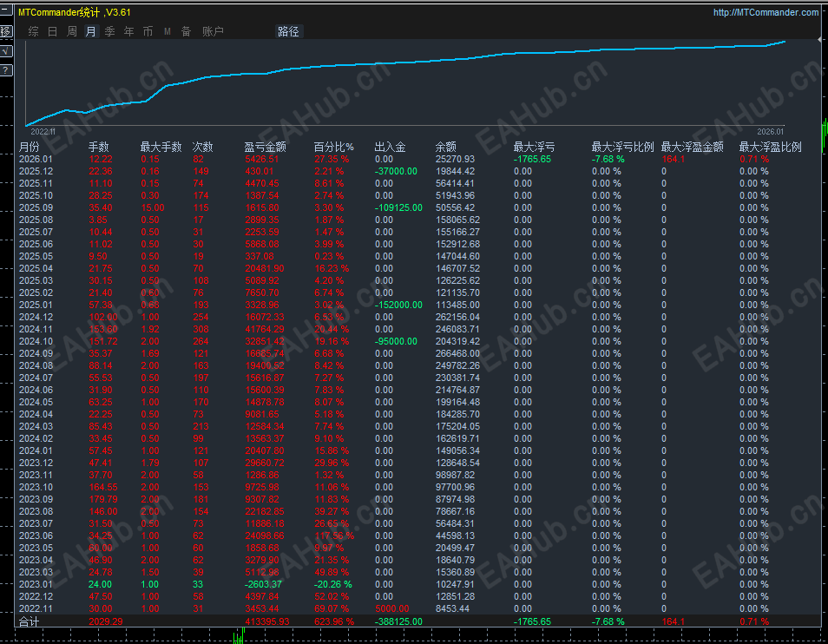Image resolution: width=828 pixels, height=644 pixels.
Task: Click the 移 icon in the left sidebar
Action: pyautogui.click(x=4, y=30)
